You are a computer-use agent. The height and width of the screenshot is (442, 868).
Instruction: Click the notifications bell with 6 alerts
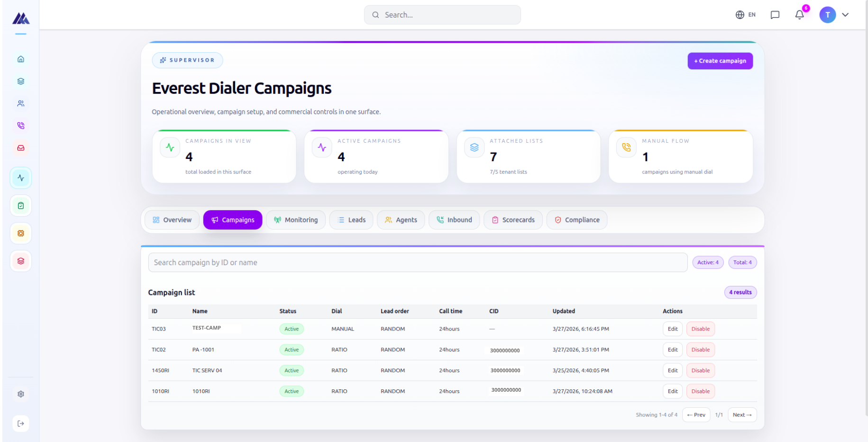[799, 15]
